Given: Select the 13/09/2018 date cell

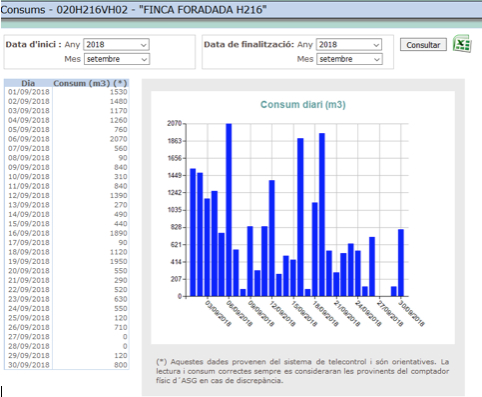Looking at the screenshot, I should pyautogui.click(x=29, y=205).
